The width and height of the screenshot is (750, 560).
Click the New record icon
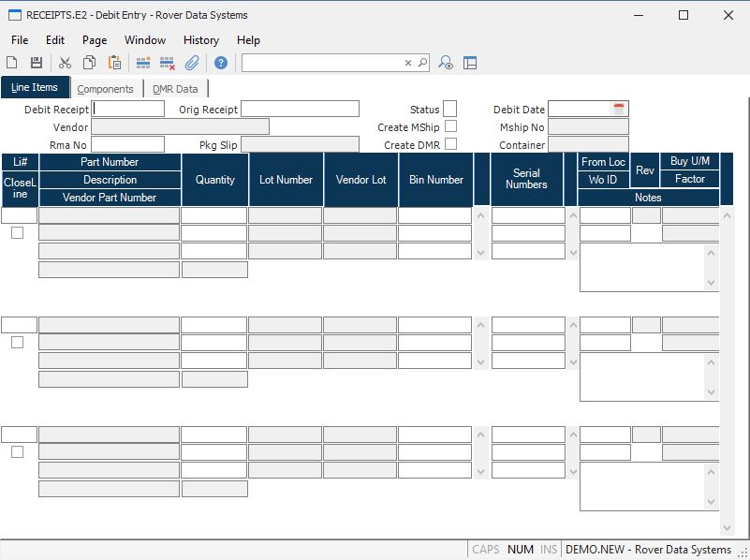pos(12,63)
